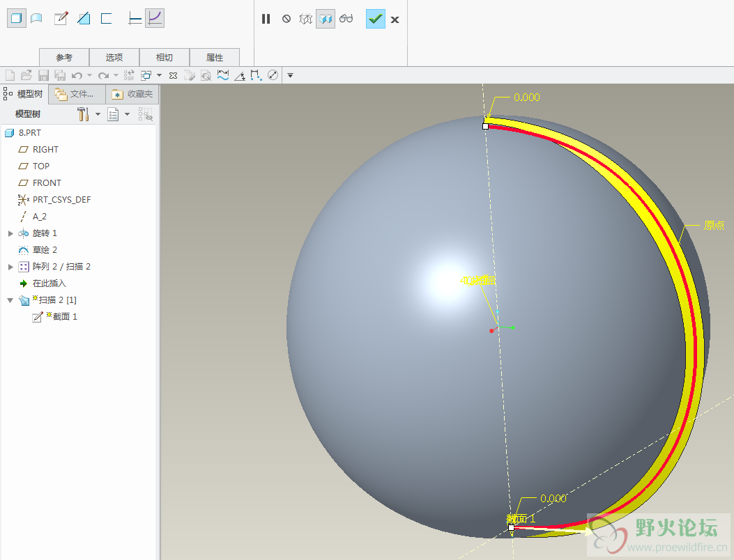Click the model tree search filter icon

click(x=146, y=114)
